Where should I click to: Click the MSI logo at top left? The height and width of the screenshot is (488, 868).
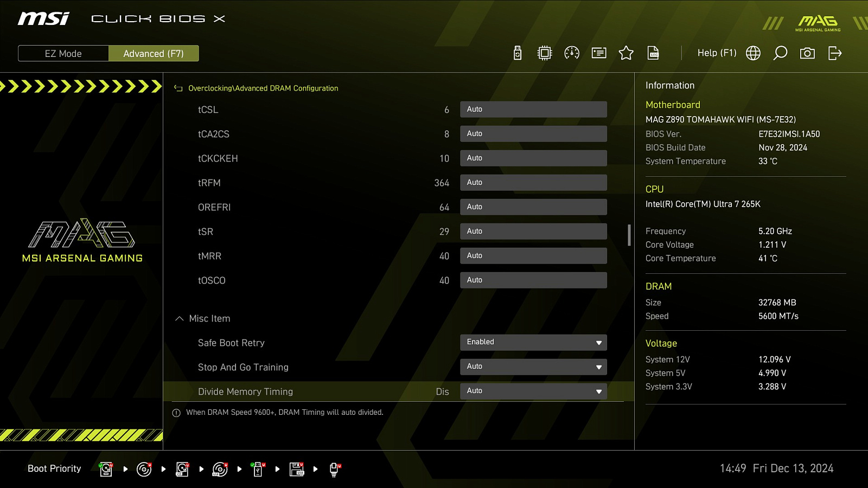click(x=43, y=18)
